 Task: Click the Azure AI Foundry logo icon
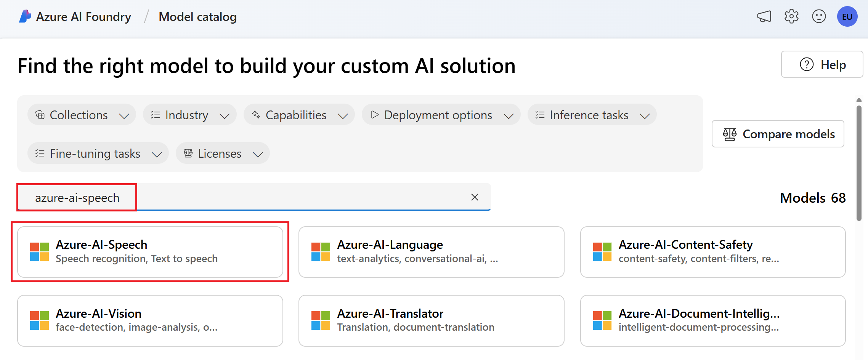pyautogui.click(x=25, y=16)
